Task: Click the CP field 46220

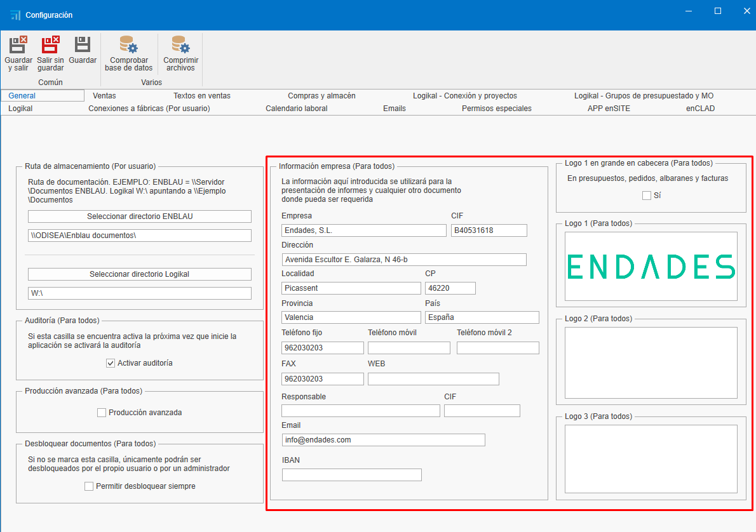Action: pos(450,288)
